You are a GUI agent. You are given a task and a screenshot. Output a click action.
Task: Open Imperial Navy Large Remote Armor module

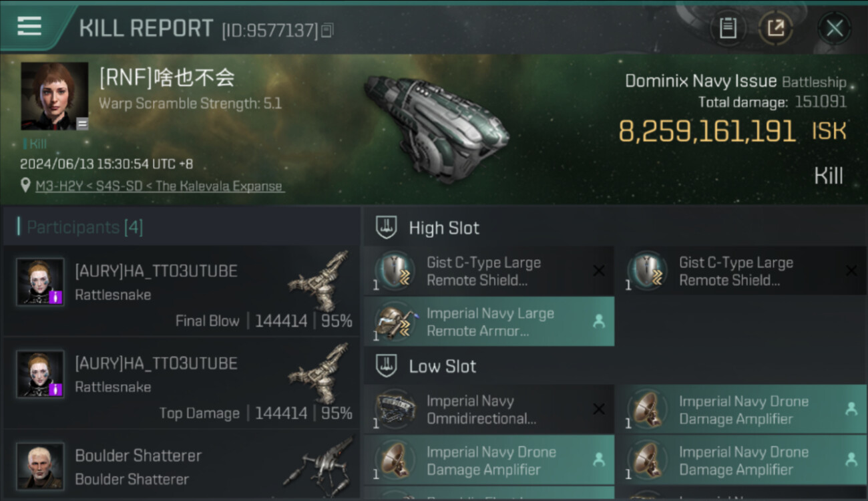point(488,322)
